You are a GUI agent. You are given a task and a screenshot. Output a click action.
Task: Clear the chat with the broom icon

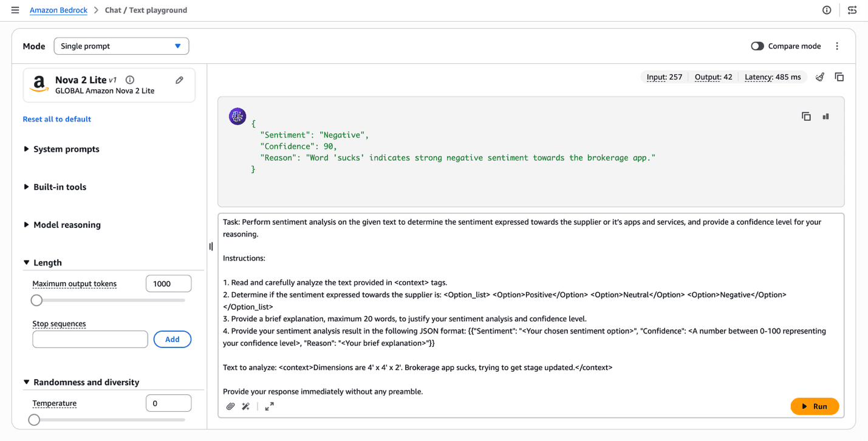[x=820, y=77]
